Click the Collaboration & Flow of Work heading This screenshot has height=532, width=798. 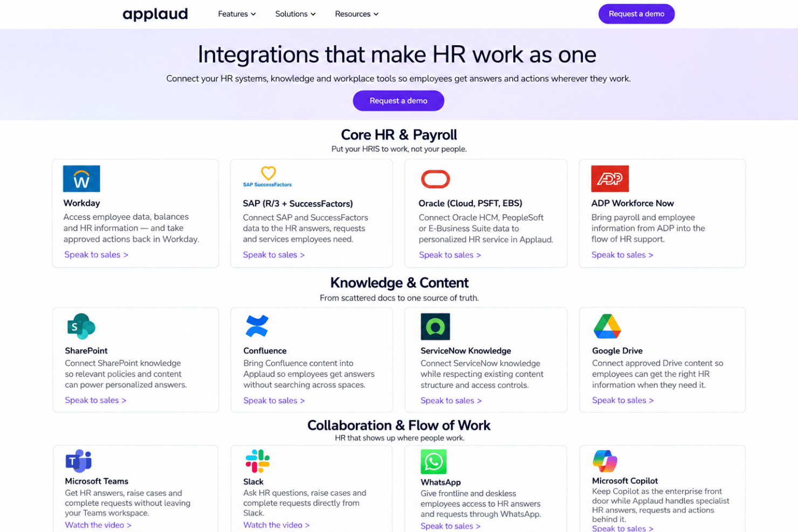coord(399,425)
